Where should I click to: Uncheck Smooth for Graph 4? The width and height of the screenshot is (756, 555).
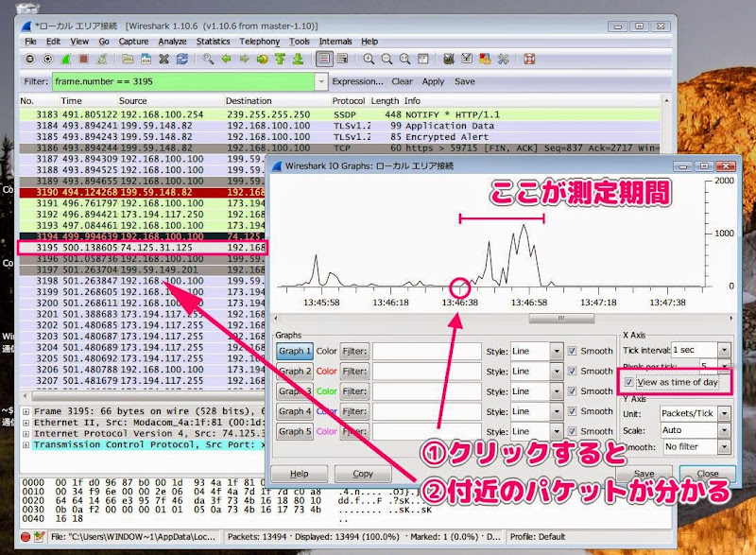pyautogui.click(x=572, y=411)
